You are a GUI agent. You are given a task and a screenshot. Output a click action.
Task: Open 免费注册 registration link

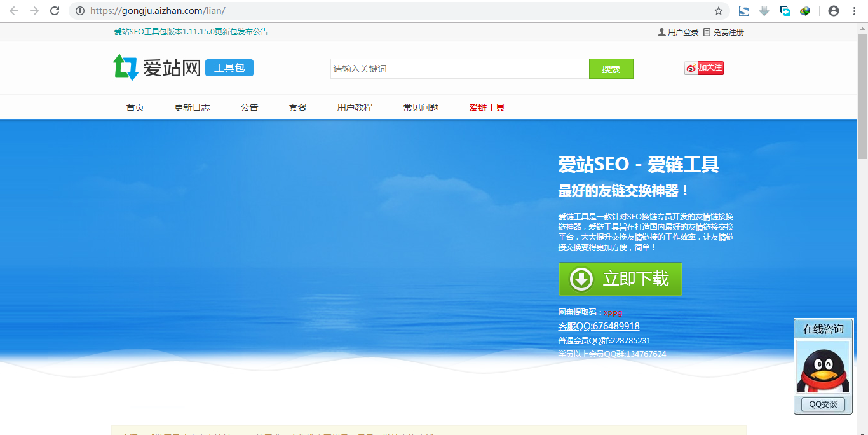[728, 31]
